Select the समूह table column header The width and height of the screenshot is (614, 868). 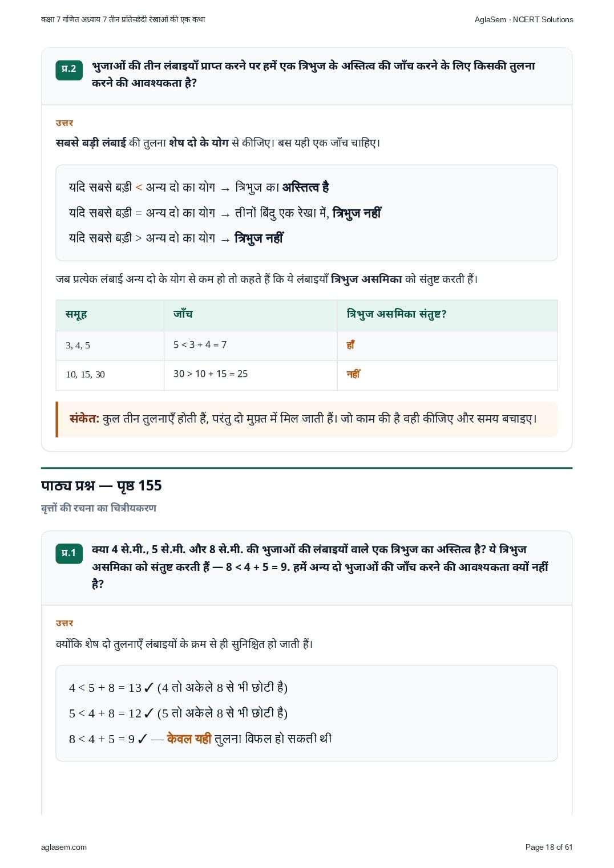(x=76, y=314)
